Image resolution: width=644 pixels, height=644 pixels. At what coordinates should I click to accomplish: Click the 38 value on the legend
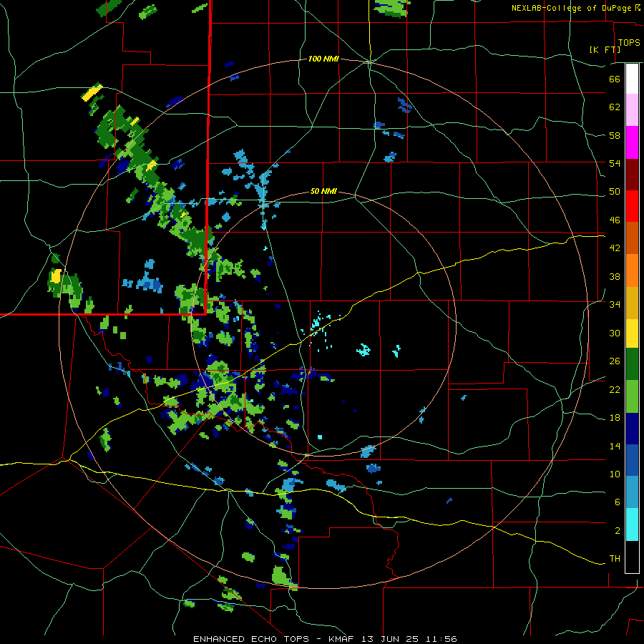[x=615, y=276]
